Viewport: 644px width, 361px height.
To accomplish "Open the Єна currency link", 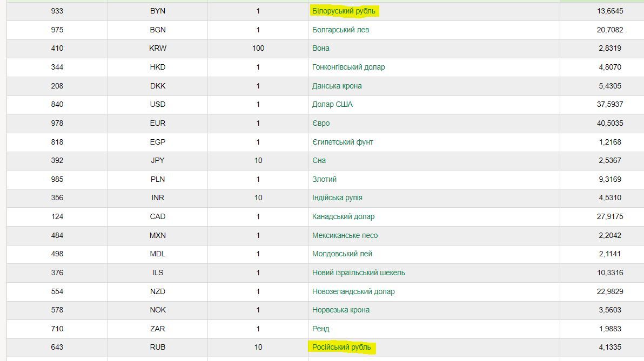I will [319, 160].
